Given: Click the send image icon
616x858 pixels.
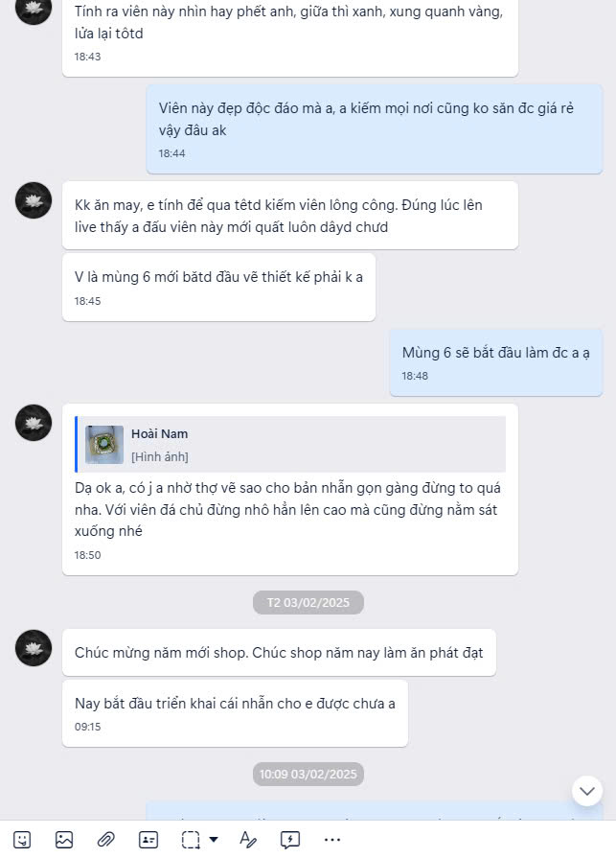Looking at the screenshot, I should (x=64, y=839).
